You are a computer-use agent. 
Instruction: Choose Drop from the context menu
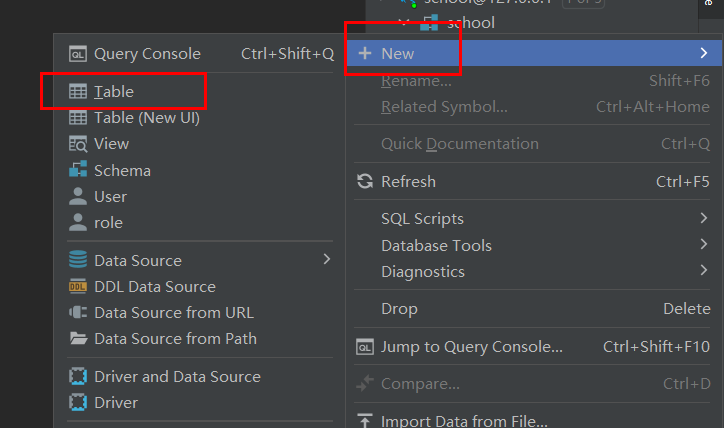coord(399,309)
